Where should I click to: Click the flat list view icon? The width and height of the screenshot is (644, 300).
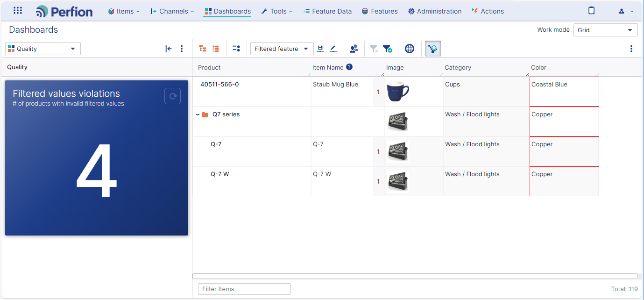pos(216,49)
